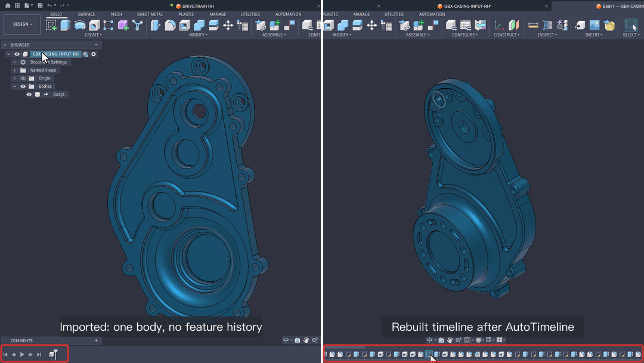Click Undo arrow in left window
644x363 pixels.
click(49, 5)
